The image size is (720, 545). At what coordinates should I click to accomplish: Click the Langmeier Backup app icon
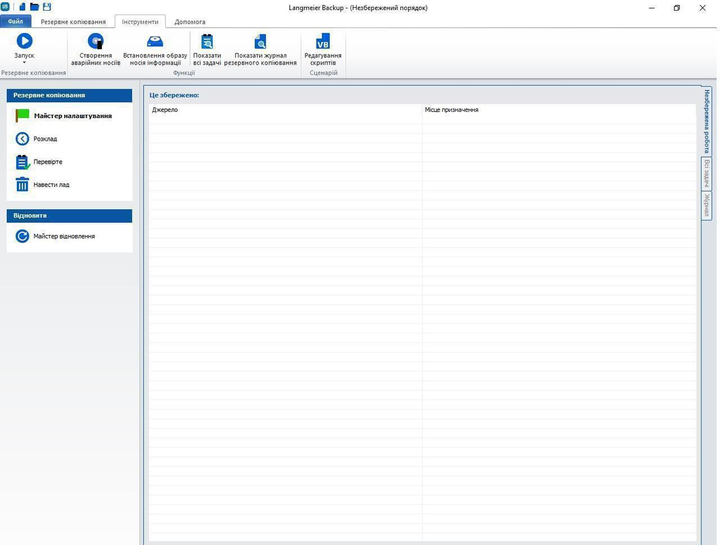(5, 7)
